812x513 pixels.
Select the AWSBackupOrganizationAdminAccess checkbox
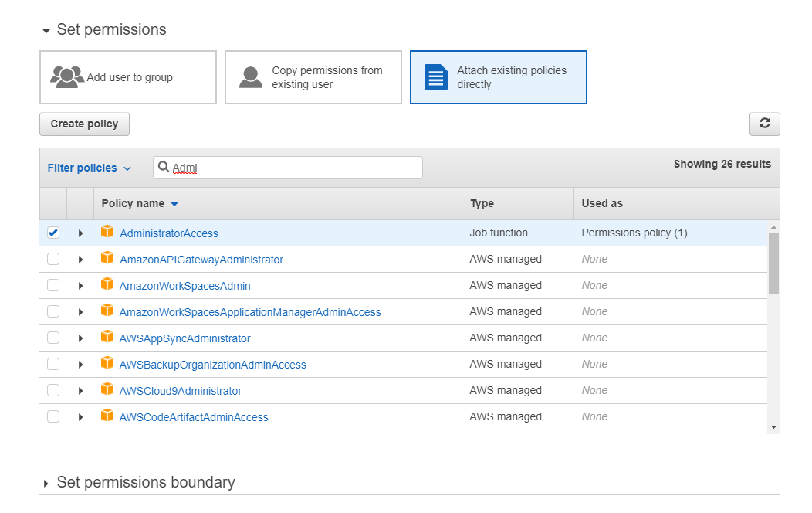[x=53, y=365]
